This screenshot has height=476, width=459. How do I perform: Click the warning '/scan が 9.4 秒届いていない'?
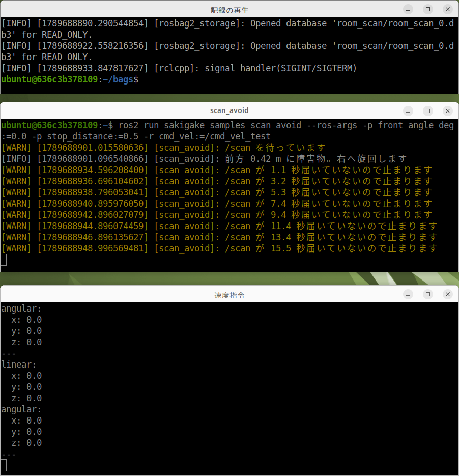coord(217,215)
